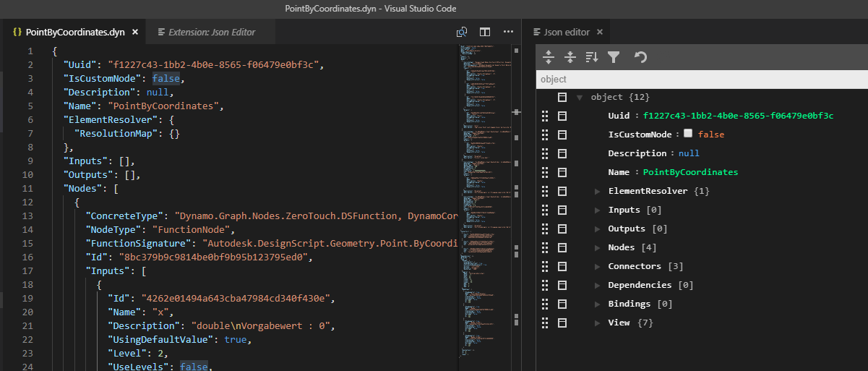Screen dimensions: 868x371
Task: Expand the View {7} object
Action: click(598, 323)
